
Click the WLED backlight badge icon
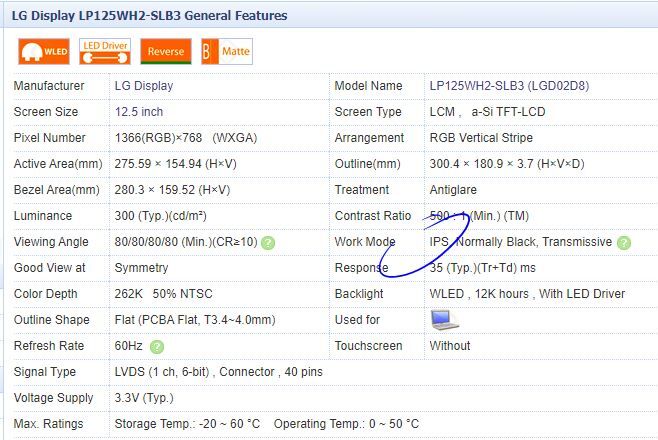click(44, 52)
